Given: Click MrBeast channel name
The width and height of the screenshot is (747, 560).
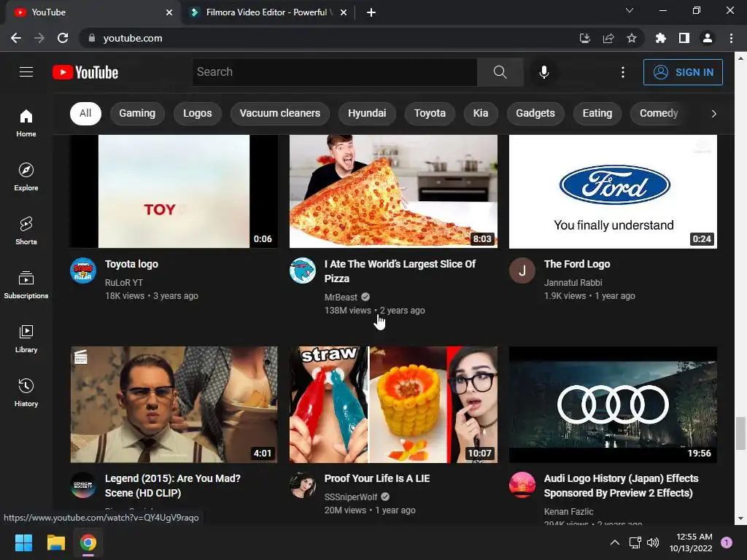Looking at the screenshot, I should (x=341, y=297).
